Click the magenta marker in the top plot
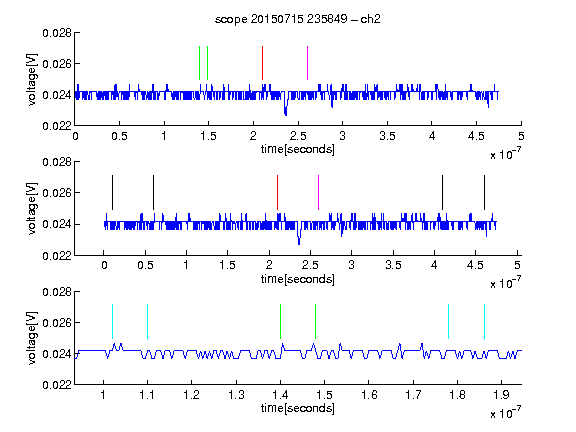This screenshot has height=432, width=576. pyautogui.click(x=307, y=63)
